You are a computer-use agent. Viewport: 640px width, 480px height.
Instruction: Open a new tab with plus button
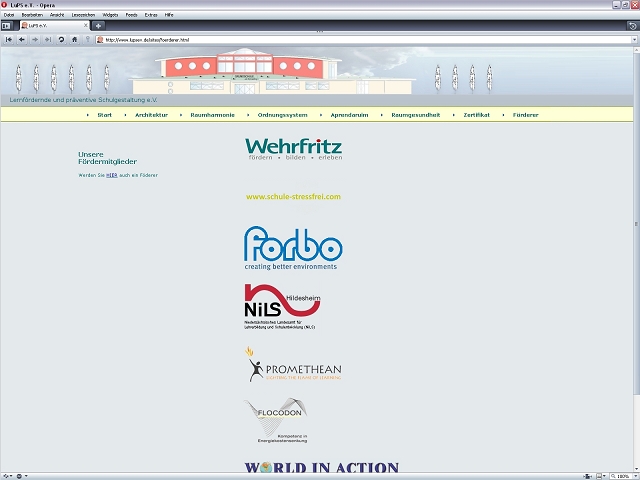point(98,26)
